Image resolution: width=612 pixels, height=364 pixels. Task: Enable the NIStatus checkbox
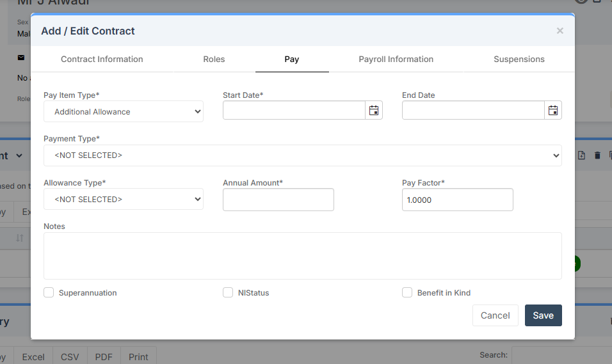point(228,292)
